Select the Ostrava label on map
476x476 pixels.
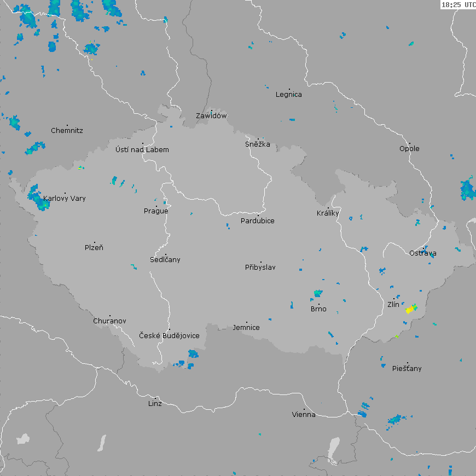coord(423,253)
